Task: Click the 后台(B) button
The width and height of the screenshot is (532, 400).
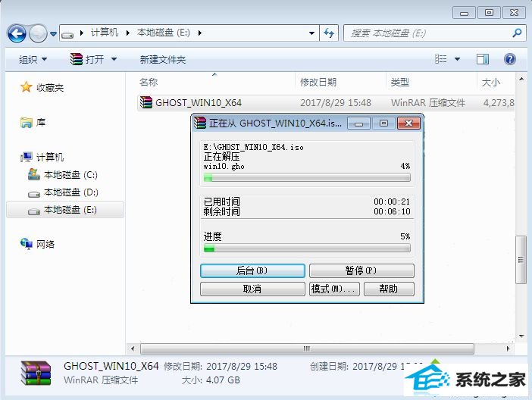Action: (252, 270)
